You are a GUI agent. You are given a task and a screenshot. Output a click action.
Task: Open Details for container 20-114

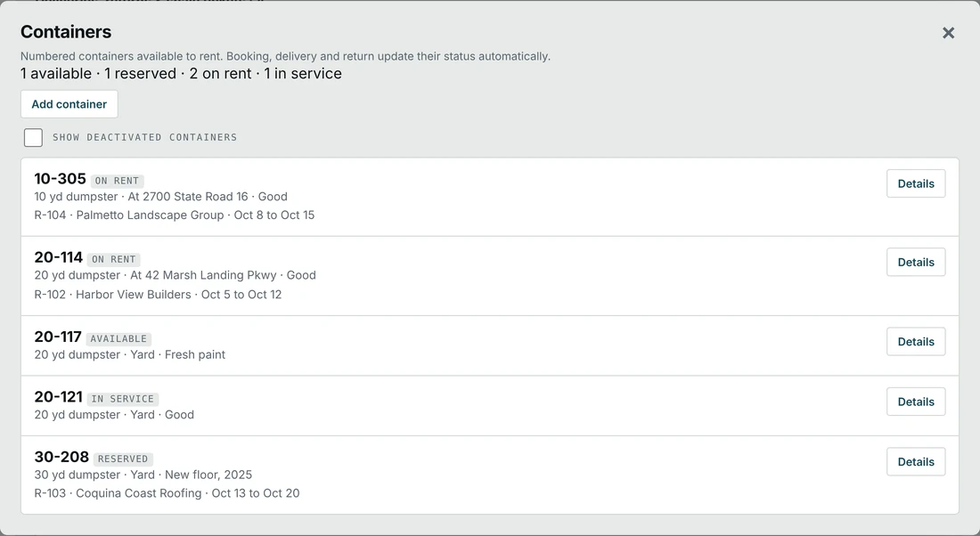point(916,263)
